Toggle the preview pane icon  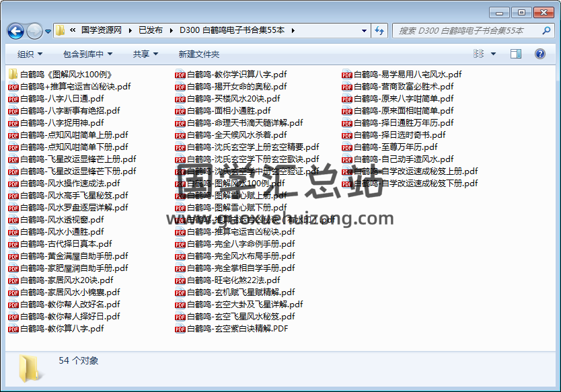(x=517, y=54)
